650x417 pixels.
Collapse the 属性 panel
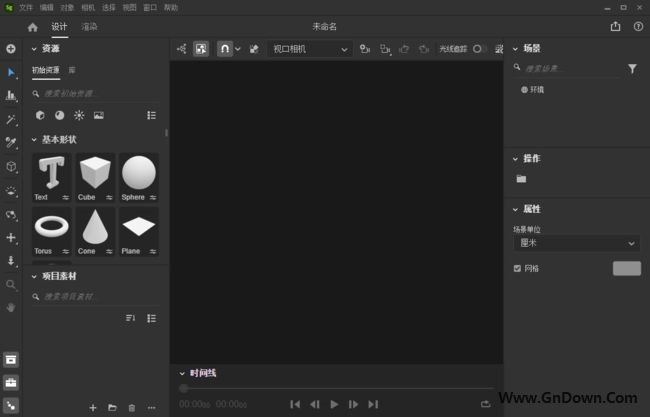point(515,209)
